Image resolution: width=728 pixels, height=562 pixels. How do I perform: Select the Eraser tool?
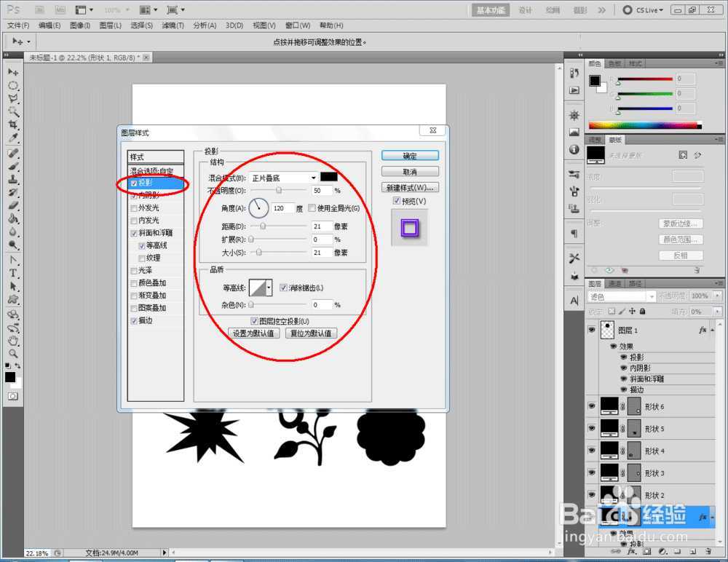point(13,205)
